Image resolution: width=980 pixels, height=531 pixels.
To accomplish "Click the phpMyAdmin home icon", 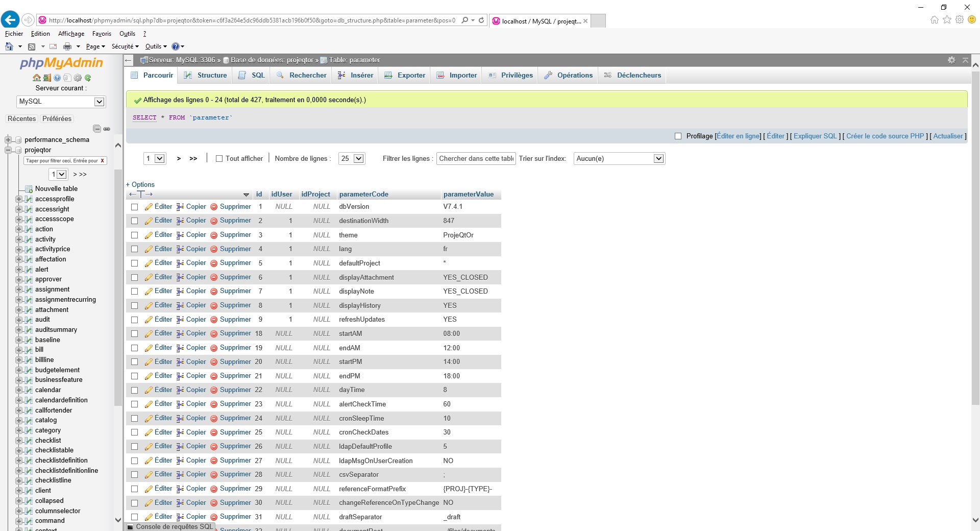I will (36, 78).
